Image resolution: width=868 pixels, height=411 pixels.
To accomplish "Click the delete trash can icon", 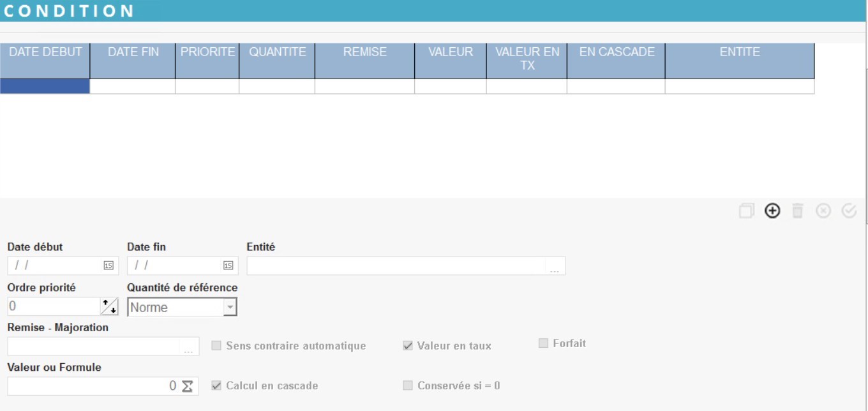I will tap(797, 211).
